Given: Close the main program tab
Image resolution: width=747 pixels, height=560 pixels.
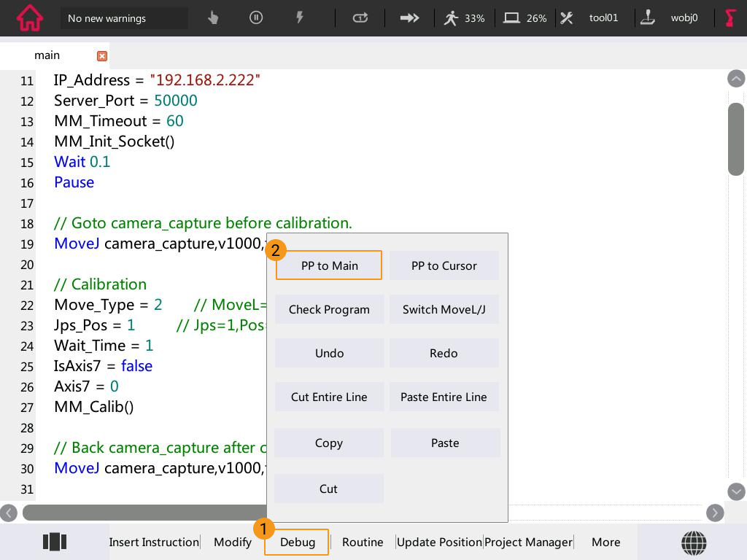Looking at the screenshot, I should [102, 56].
